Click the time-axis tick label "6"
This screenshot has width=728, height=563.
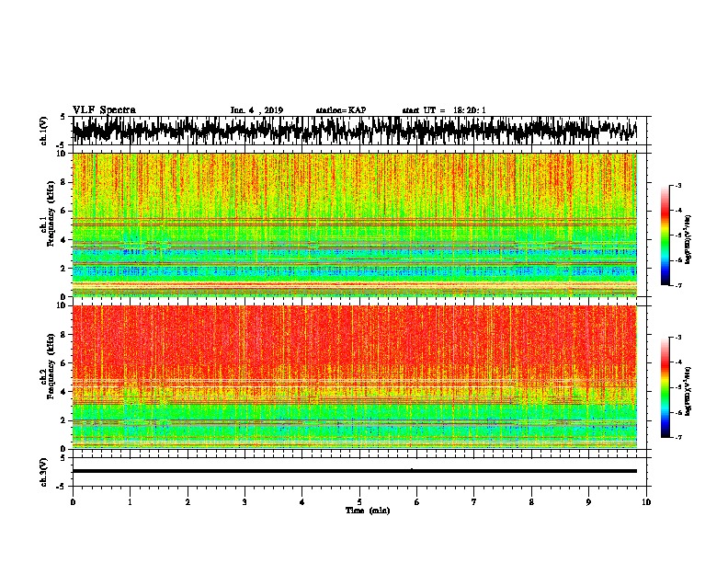pos(417,502)
